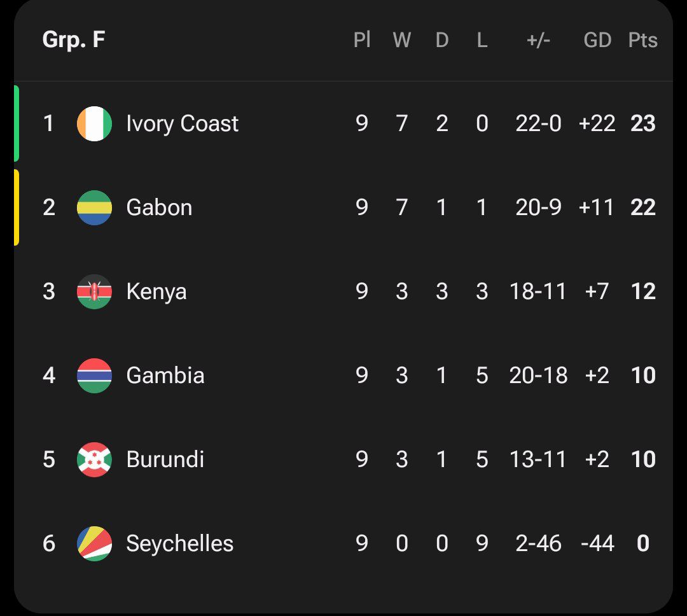The width and height of the screenshot is (687, 616).
Task: Click the Ivory Coast flag icon
Action: (94, 123)
